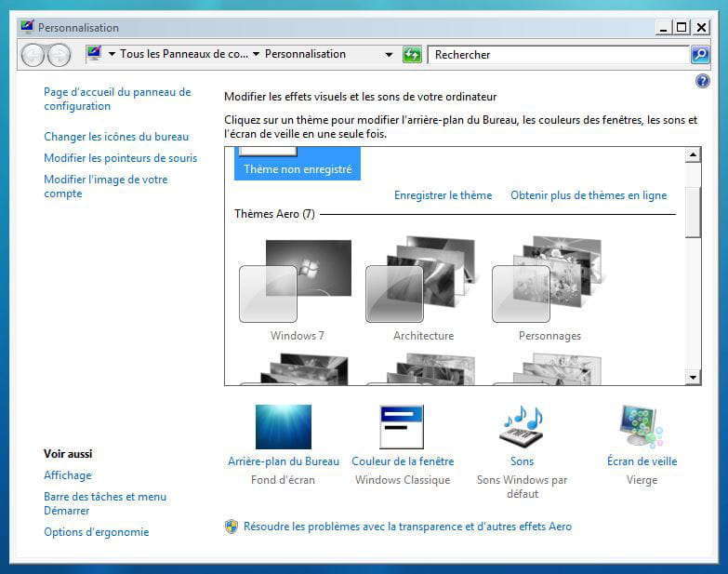Click Tous les Panneaux de co... breadcrumb
The image size is (728, 574).
click(184, 54)
